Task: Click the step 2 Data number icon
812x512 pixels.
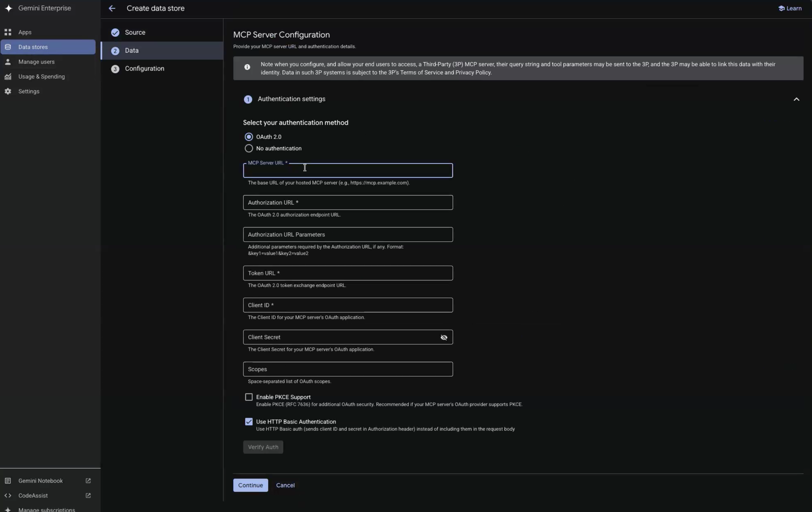Action: (x=115, y=51)
